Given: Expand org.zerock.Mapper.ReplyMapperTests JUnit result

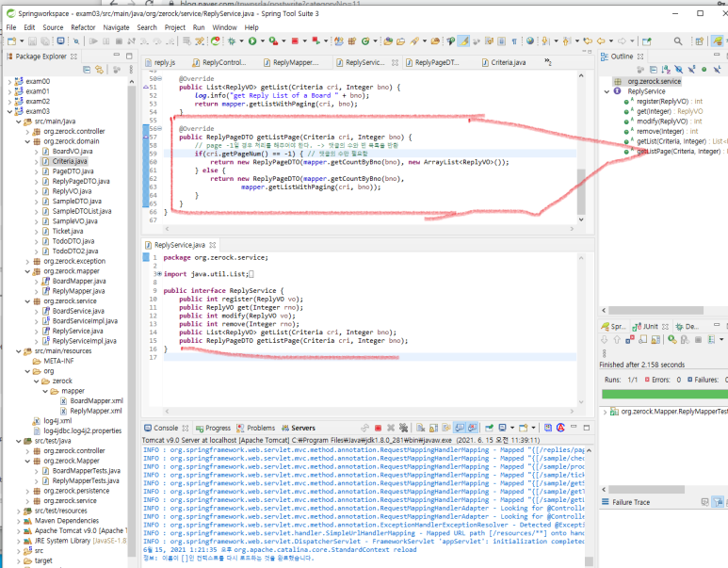Looking at the screenshot, I should [x=605, y=412].
